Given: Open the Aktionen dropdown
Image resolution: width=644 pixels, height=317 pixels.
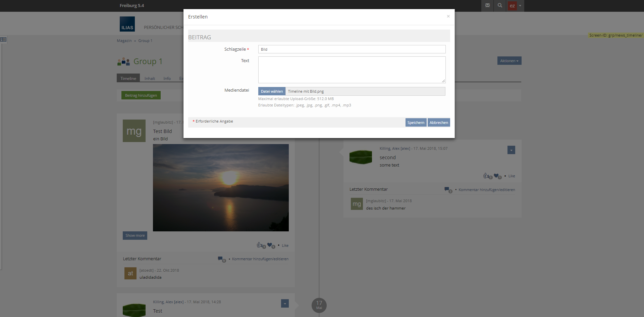Looking at the screenshot, I should (x=509, y=61).
